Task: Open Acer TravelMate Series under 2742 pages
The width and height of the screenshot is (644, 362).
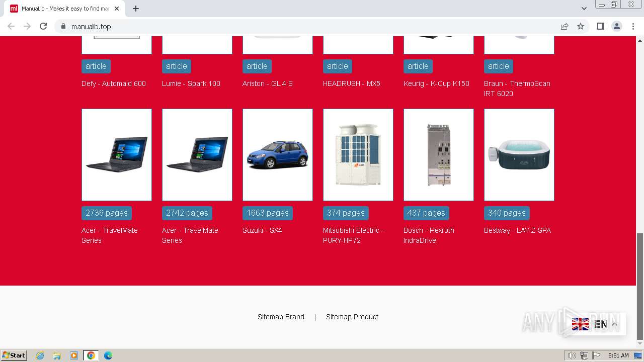Action: click(x=190, y=235)
